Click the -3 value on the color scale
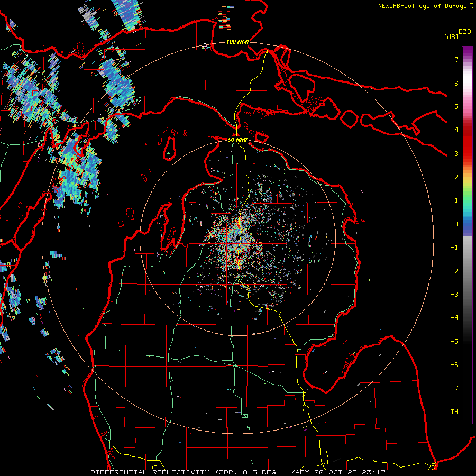Image resolution: width=476 pixels, height=476 pixels. pyautogui.click(x=454, y=295)
